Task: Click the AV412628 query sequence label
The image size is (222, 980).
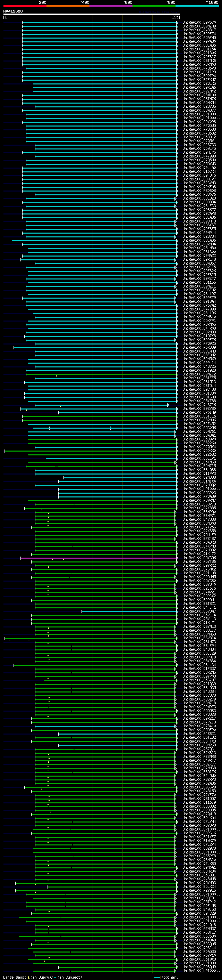Action: click(13, 11)
